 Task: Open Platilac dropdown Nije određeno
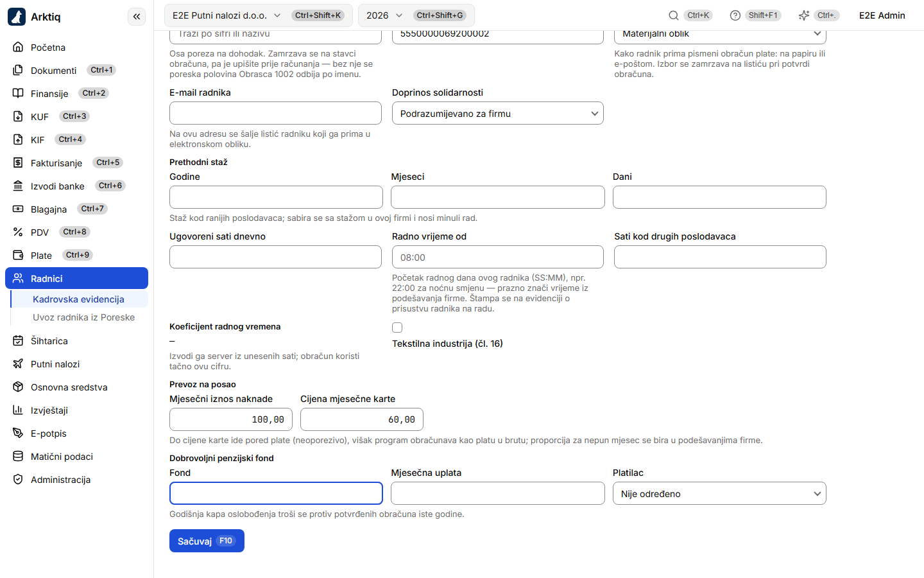pos(719,494)
